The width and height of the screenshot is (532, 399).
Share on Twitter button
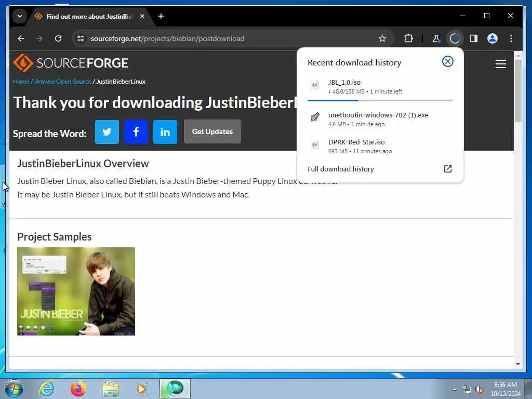click(107, 131)
